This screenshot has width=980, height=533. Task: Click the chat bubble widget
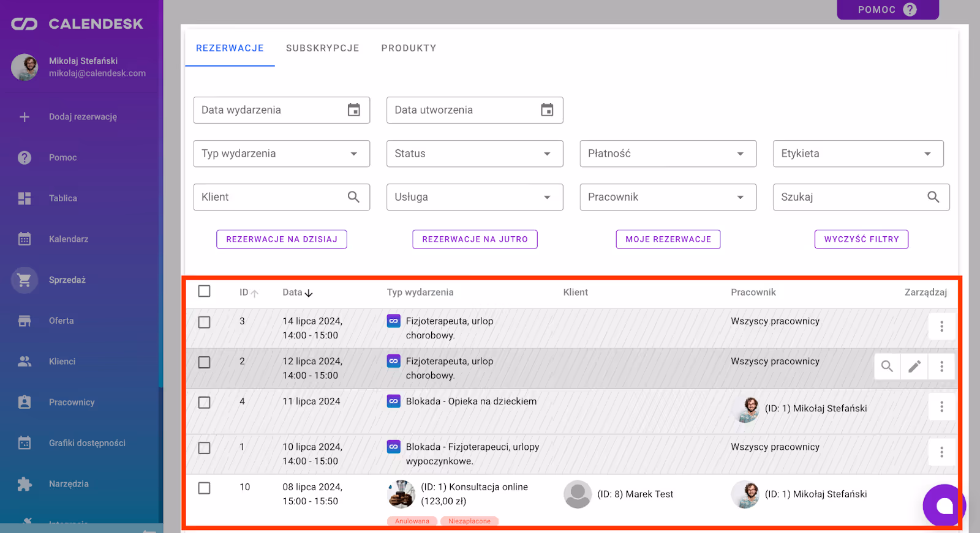click(x=943, y=505)
